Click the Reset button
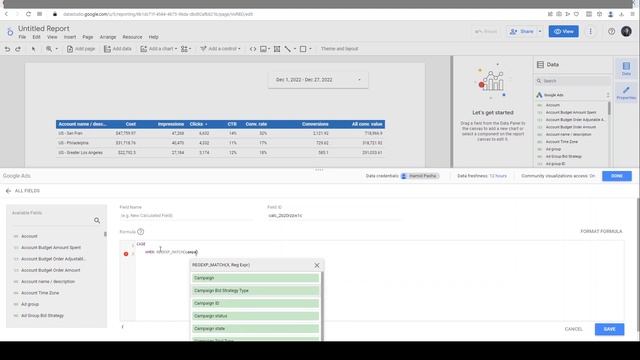The height and width of the screenshot is (360, 640). (x=486, y=31)
